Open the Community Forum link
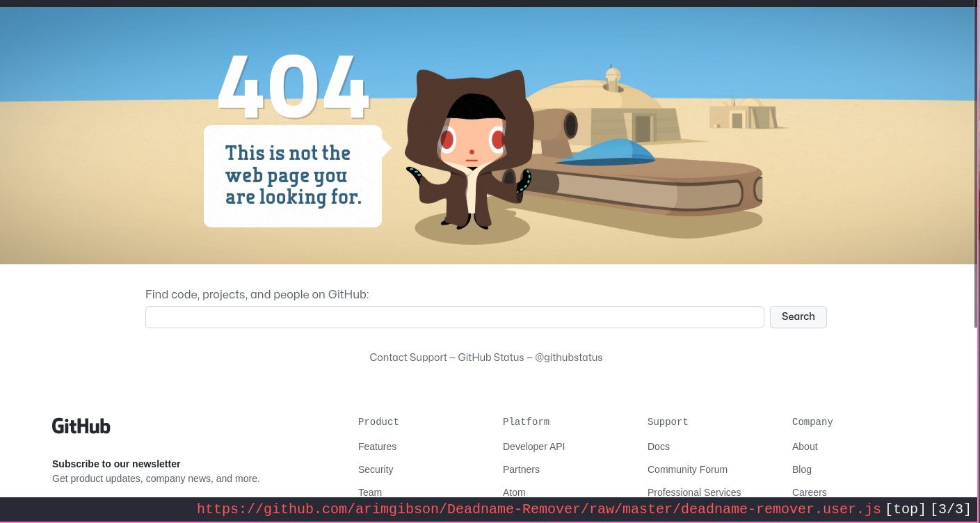 click(687, 469)
